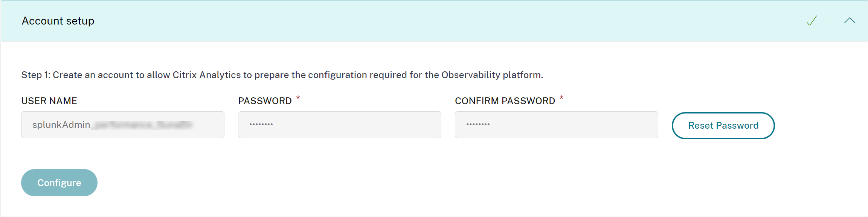Focus the User Name input field
Image resolution: width=868 pixels, height=217 pixels.
tap(122, 125)
